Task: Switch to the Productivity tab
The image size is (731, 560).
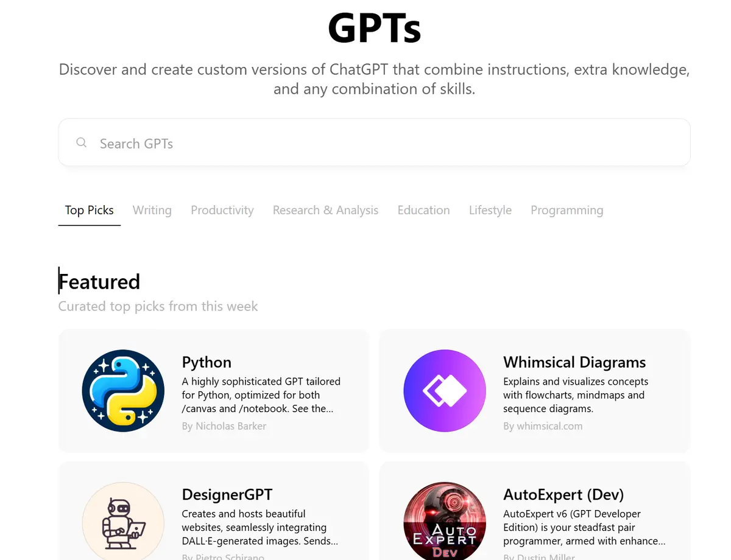Action: click(222, 210)
